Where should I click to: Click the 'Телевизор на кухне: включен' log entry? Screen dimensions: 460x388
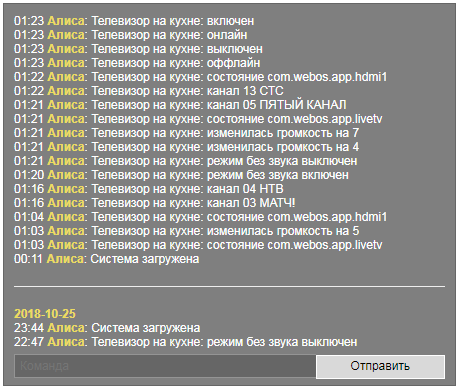[134, 21]
